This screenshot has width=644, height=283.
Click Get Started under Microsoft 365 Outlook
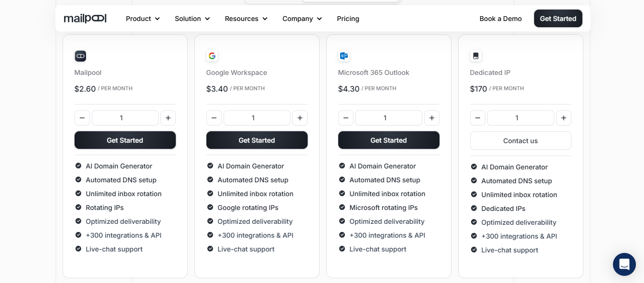pyautogui.click(x=389, y=140)
